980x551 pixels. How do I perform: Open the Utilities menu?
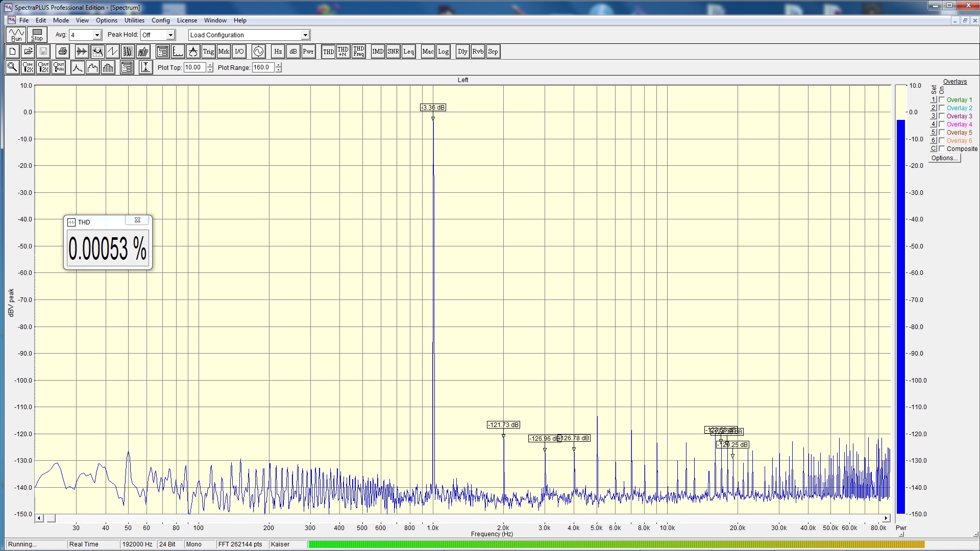[x=134, y=20]
